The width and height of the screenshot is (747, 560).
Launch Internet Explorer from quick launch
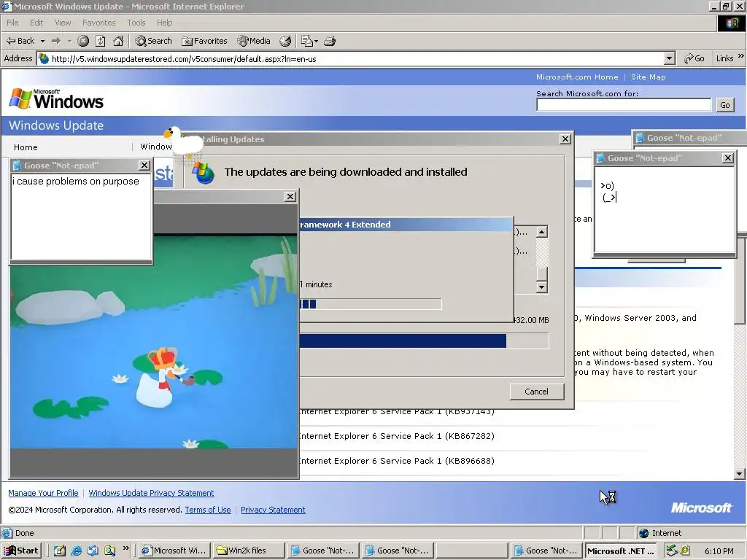(76, 551)
